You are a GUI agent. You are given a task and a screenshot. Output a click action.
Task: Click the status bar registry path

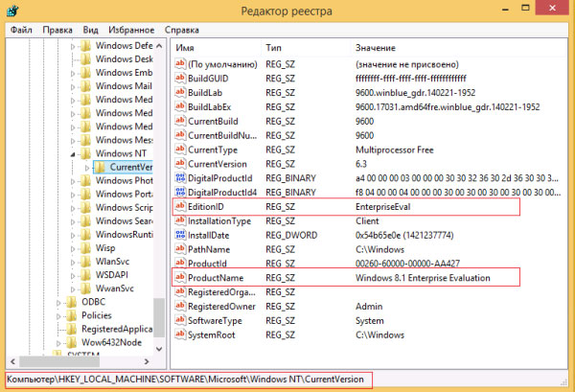[185, 380]
